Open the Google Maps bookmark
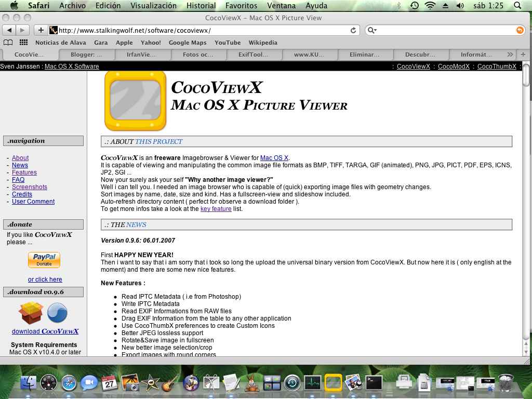The width and height of the screenshot is (532, 399). [x=188, y=43]
